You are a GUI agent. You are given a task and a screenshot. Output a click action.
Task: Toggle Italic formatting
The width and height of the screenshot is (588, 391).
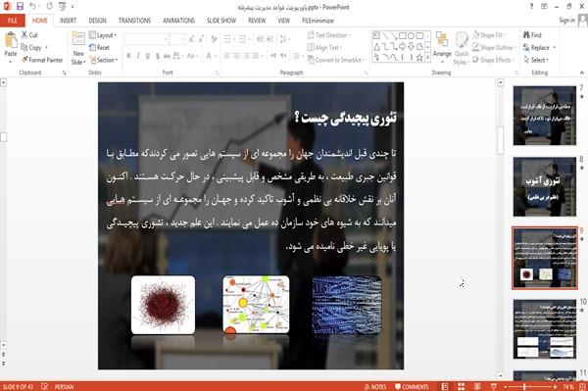(x=138, y=56)
